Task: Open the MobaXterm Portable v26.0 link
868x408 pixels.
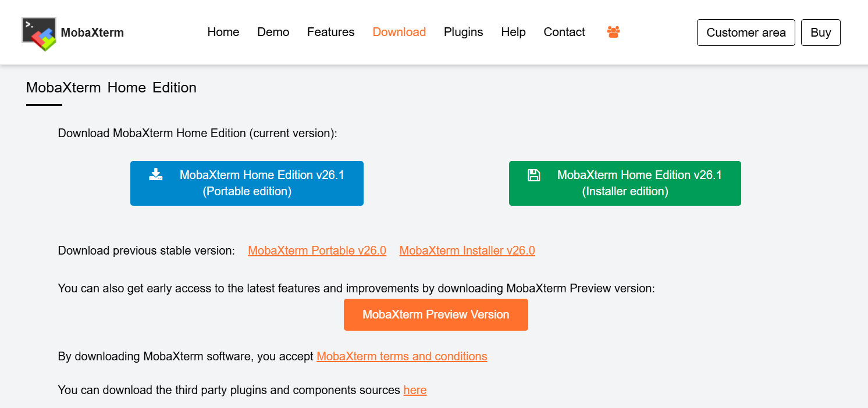Action: click(317, 250)
